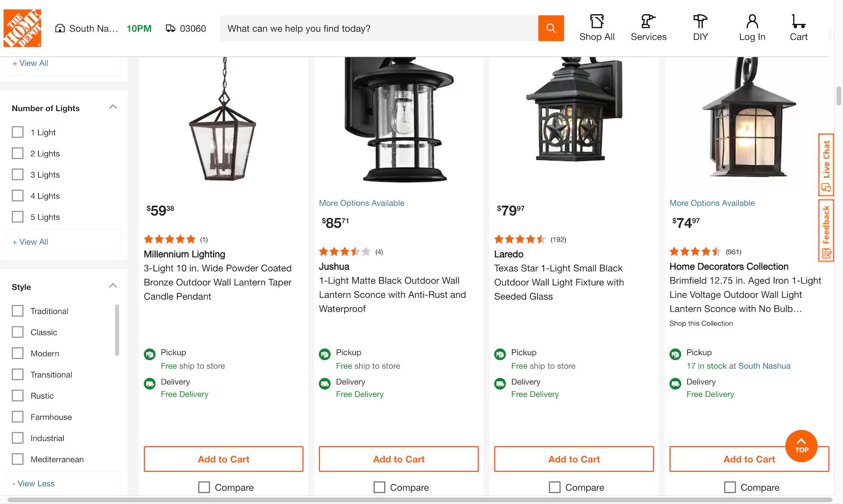Collapse the Style filter section

(113, 286)
